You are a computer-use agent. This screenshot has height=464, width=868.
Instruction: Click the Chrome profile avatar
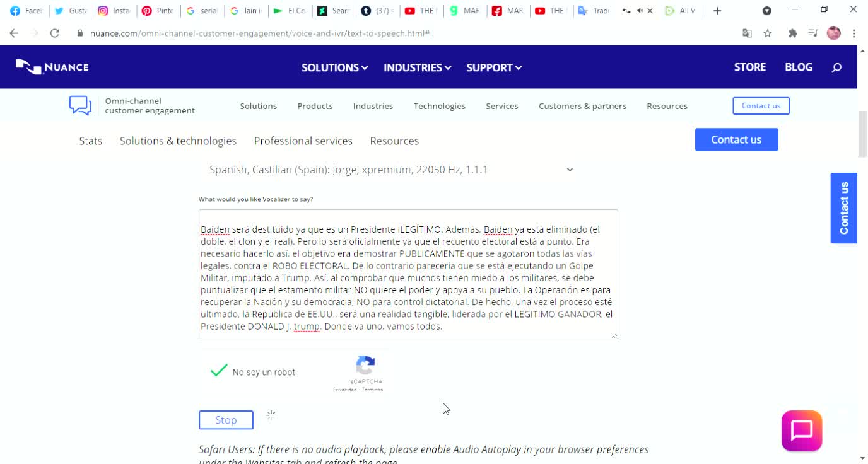click(834, 33)
